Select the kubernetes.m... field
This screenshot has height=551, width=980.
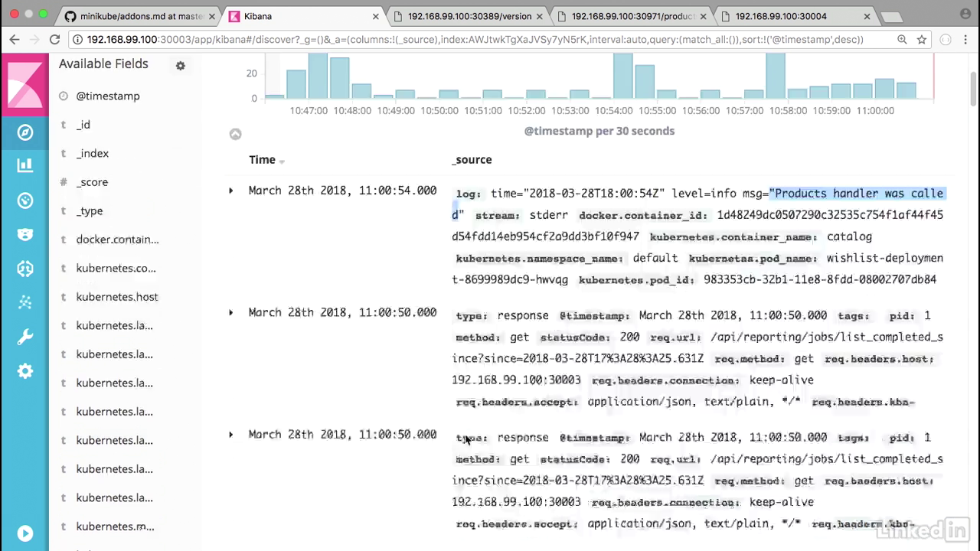tap(115, 527)
